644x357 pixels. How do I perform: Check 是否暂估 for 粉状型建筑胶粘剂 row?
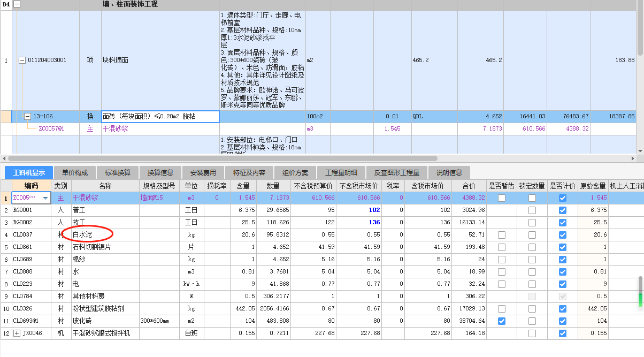(502, 309)
